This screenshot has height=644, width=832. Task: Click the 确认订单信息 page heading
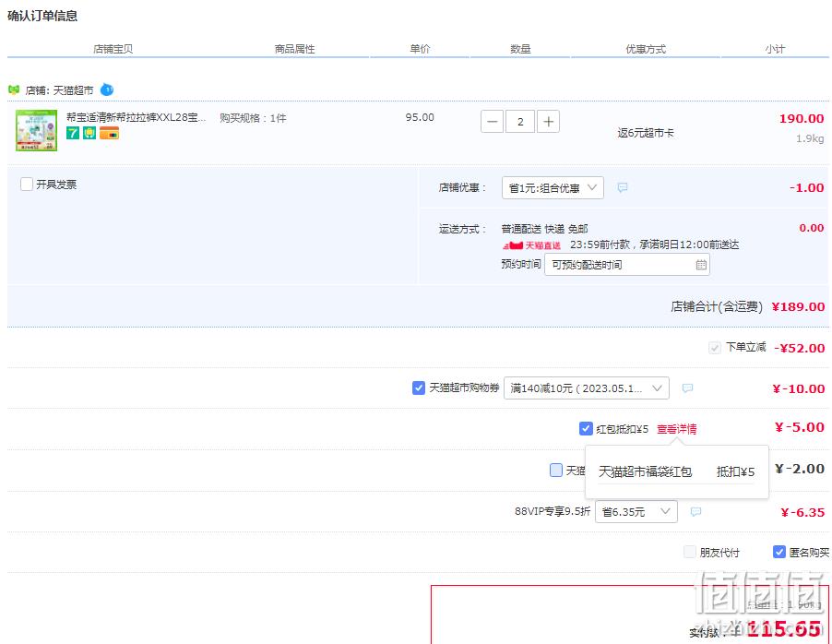click(x=42, y=16)
